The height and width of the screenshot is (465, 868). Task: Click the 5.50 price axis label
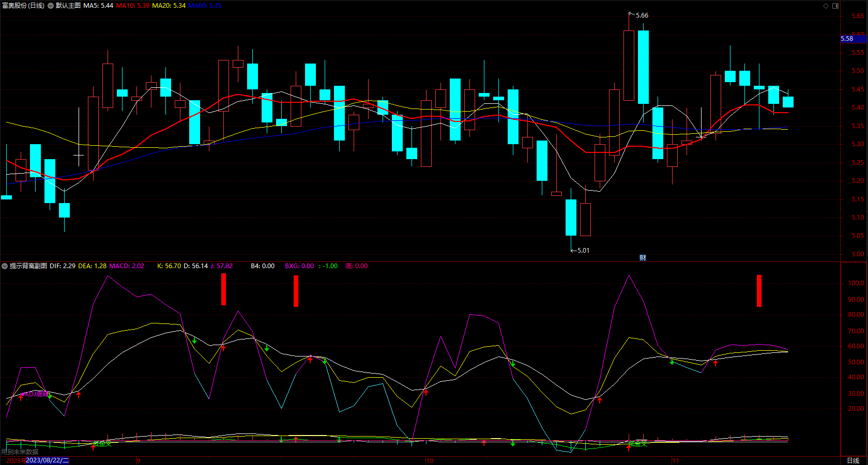pos(858,71)
